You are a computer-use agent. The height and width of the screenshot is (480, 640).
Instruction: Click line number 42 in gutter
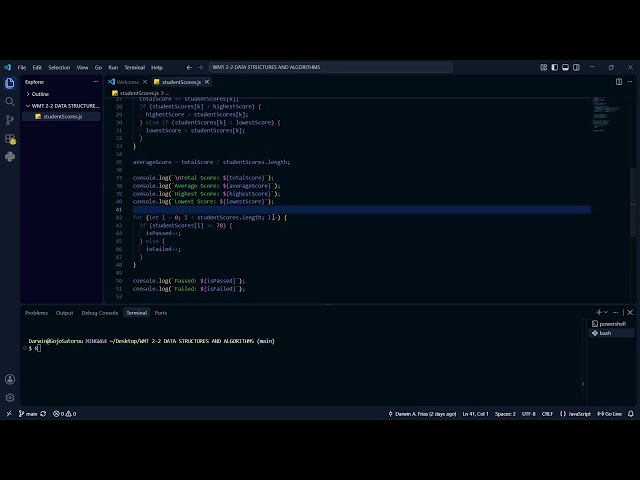tap(119, 218)
